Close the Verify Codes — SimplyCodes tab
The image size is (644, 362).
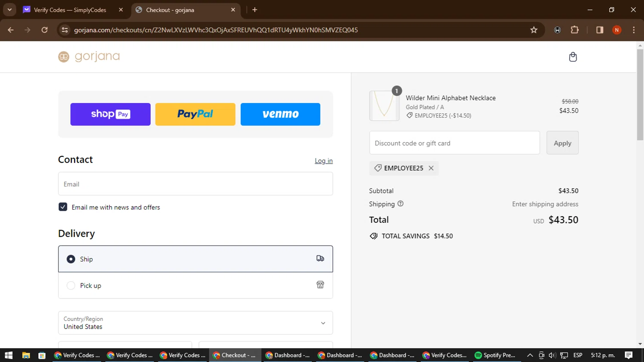pos(121,10)
